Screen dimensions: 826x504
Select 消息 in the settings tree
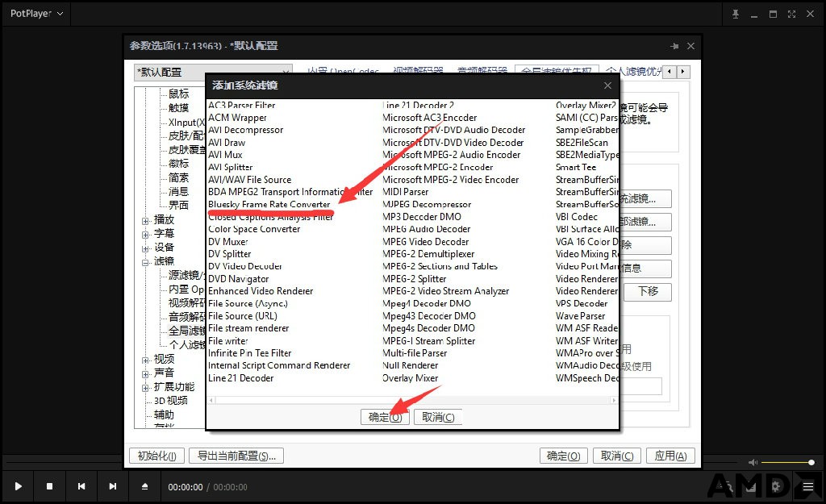[178, 191]
